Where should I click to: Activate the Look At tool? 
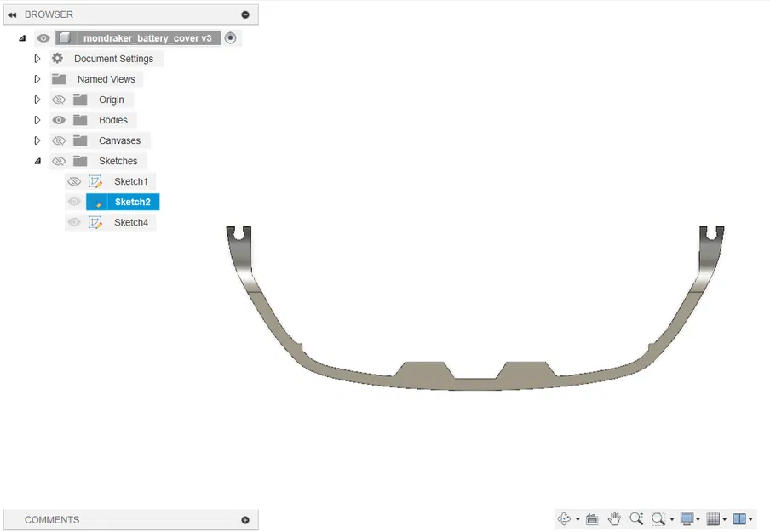click(592, 518)
